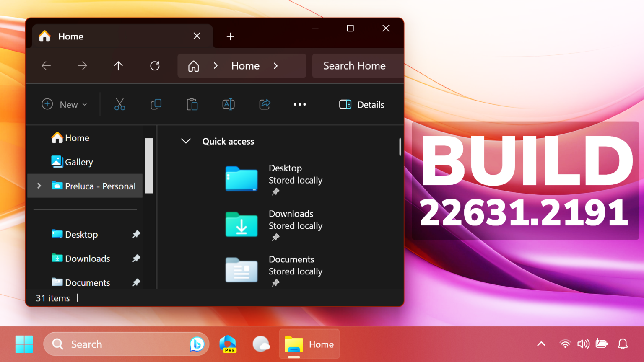Click the volume speaker tray icon
Screen dimensions: 644x362
(x=583, y=344)
